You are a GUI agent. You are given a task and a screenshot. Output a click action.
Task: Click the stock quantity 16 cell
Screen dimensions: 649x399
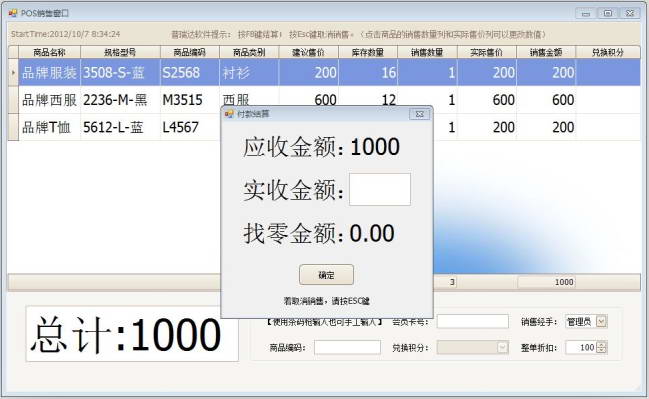pyautogui.click(x=368, y=72)
